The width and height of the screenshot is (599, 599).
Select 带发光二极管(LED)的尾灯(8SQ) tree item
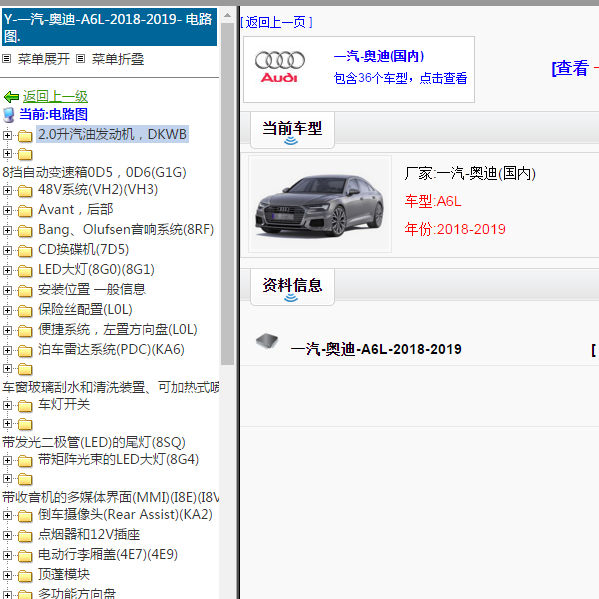pos(94,442)
